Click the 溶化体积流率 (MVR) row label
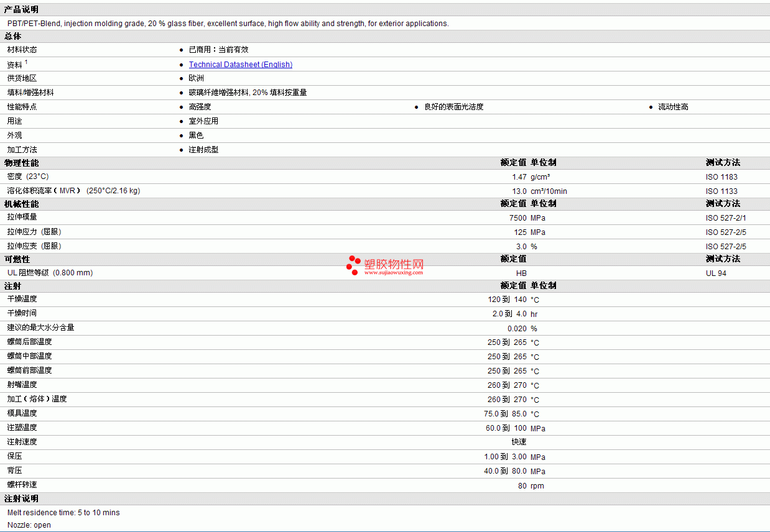The height and width of the screenshot is (532, 770). pyautogui.click(x=74, y=191)
